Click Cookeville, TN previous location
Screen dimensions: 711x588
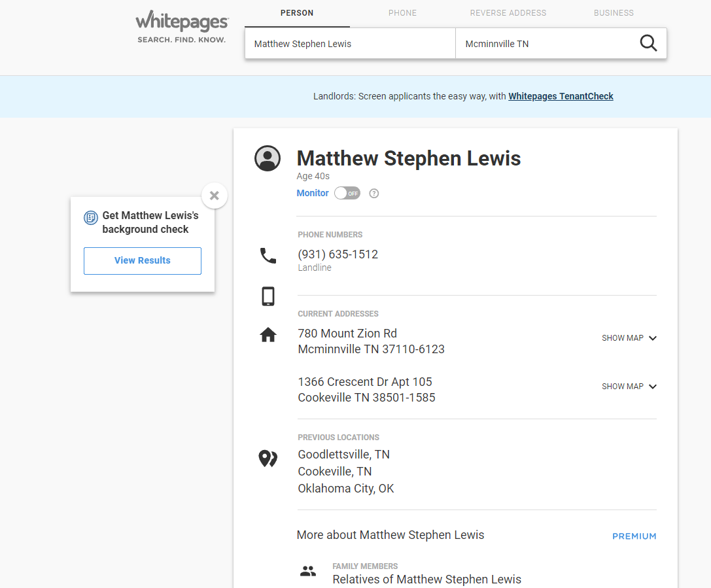(x=335, y=472)
